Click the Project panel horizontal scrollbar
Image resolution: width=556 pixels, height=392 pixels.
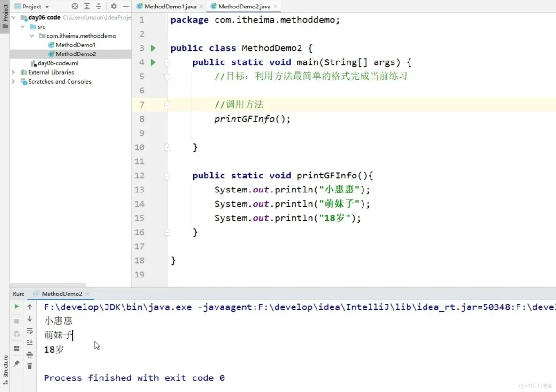(48, 284)
